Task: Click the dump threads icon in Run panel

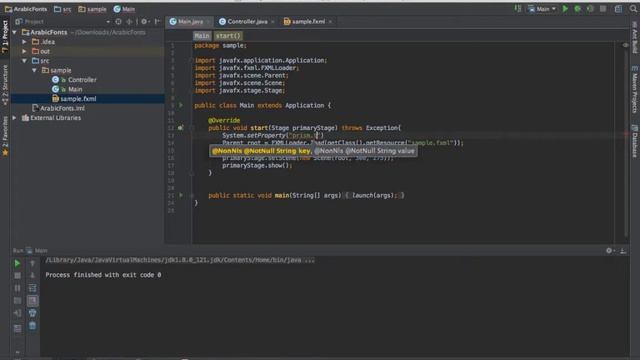Action: [17, 301]
